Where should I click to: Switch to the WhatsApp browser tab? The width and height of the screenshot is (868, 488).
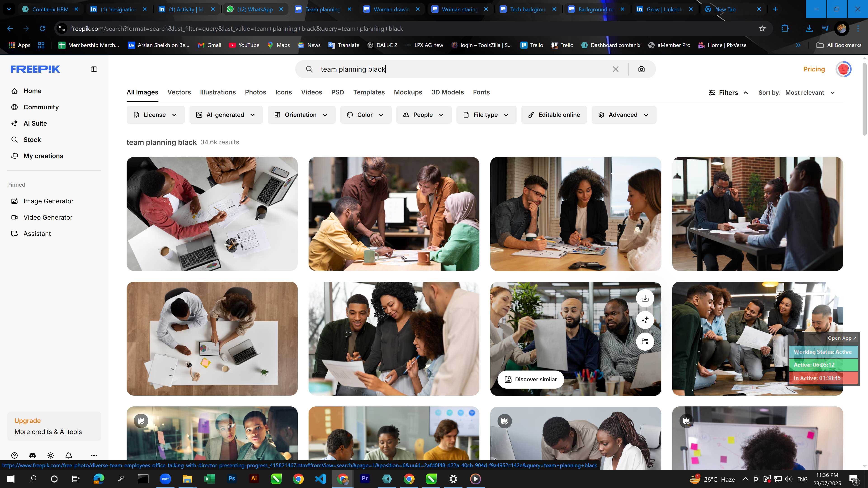pos(255,9)
